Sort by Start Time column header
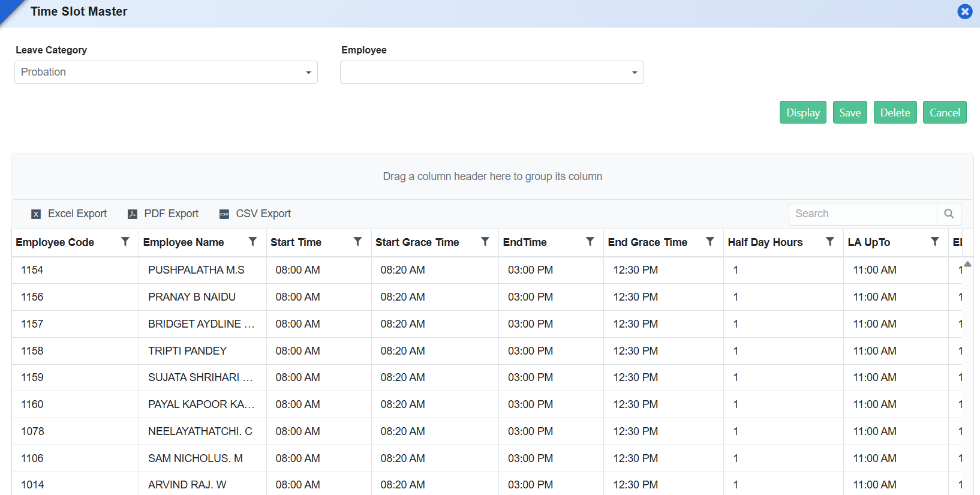This screenshot has width=980, height=495. click(x=296, y=242)
